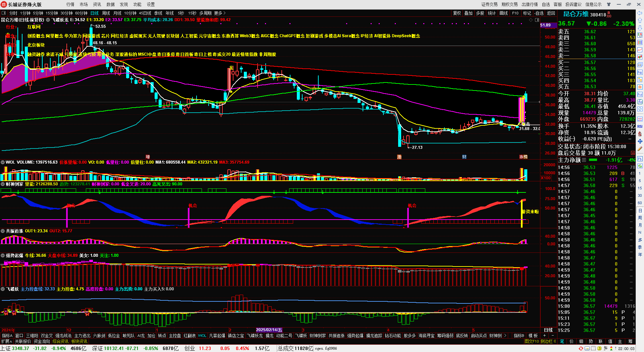
Task: Select the 2025/02/14 date marker on timeline
Action: click(269, 330)
